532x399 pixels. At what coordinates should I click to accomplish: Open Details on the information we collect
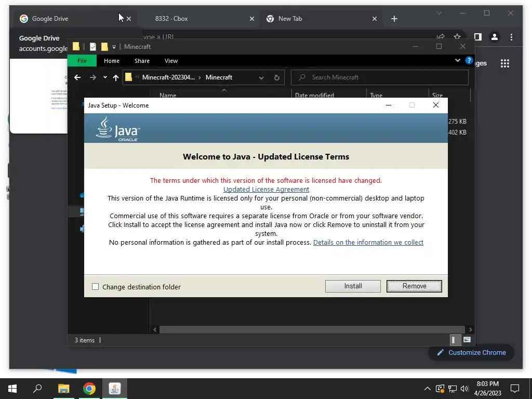368,242
